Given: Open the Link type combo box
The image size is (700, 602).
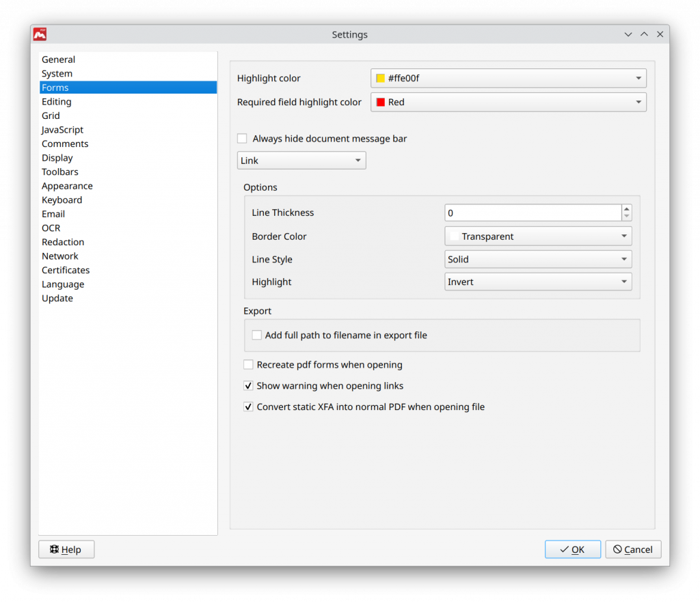Looking at the screenshot, I should coord(301,160).
